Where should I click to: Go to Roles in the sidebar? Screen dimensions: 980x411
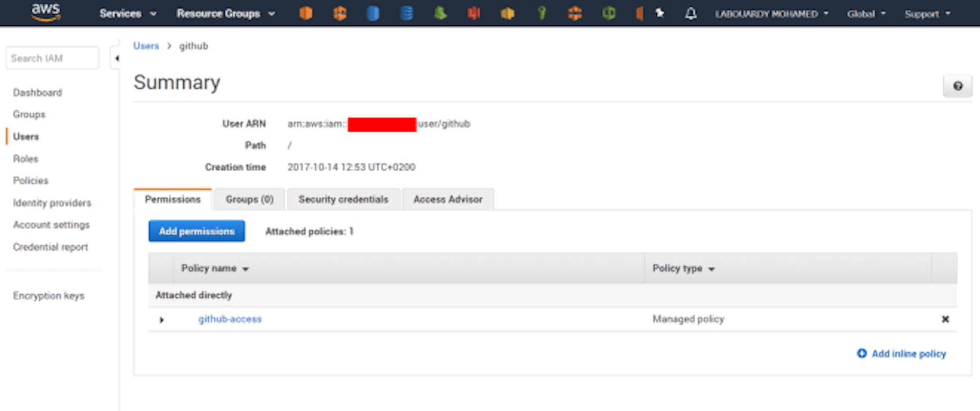point(26,159)
